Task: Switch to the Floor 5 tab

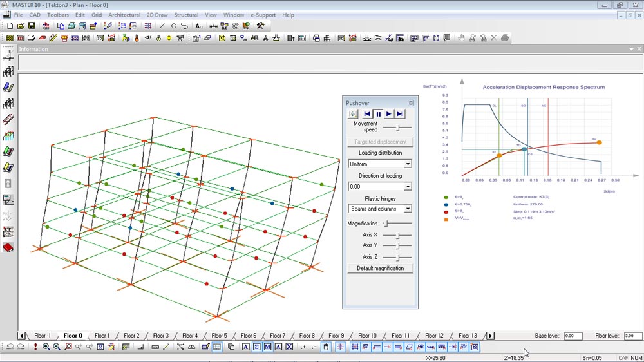Action: tap(219, 336)
